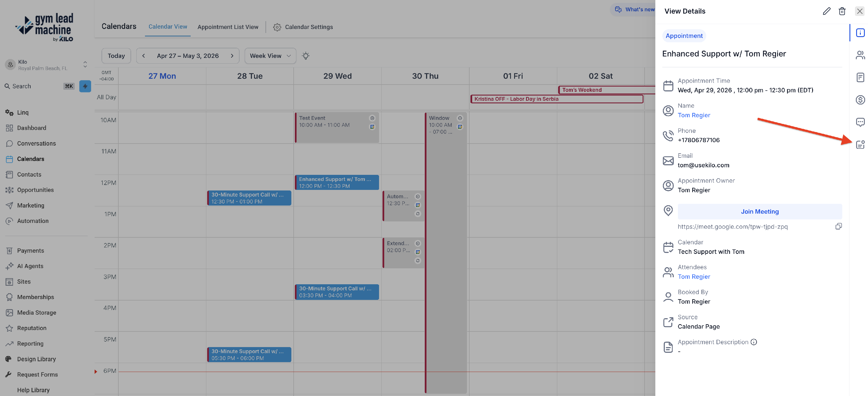Click the blue lightning quick-action button

pyautogui.click(x=85, y=86)
